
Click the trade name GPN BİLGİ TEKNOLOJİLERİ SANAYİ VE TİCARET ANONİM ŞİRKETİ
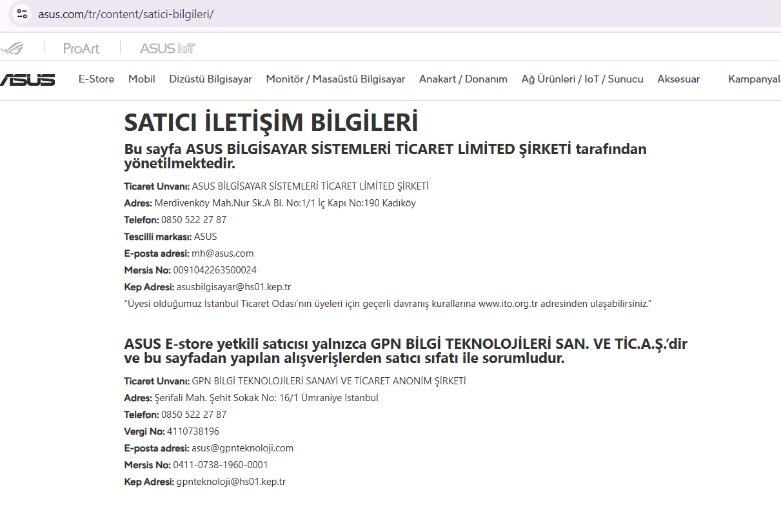coord(329,381)
